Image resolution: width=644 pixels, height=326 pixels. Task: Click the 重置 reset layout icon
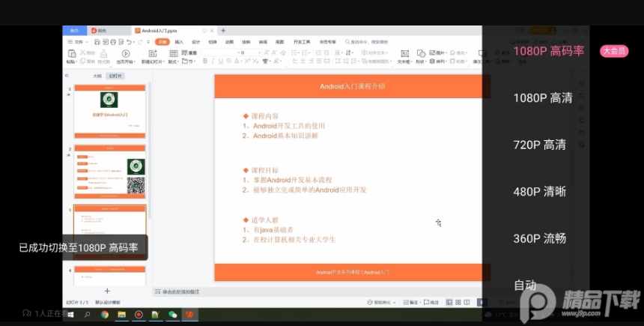[x=184, y=52]
